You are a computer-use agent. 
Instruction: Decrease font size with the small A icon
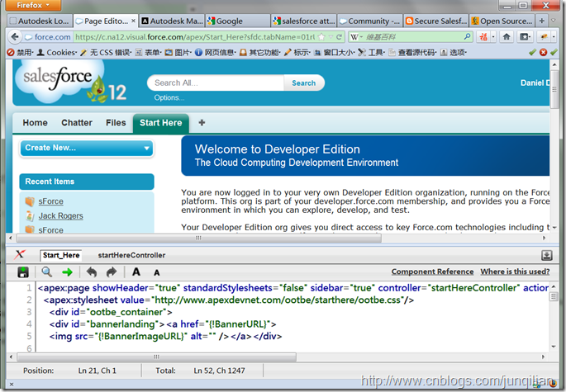[x=157, y=272]
